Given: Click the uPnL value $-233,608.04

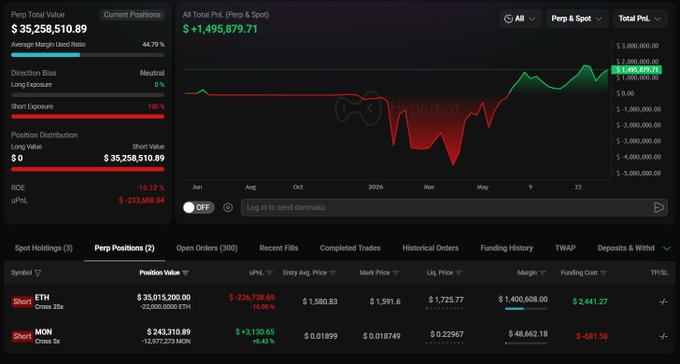Looking at the screenshot, I should (x=141, y=200).
